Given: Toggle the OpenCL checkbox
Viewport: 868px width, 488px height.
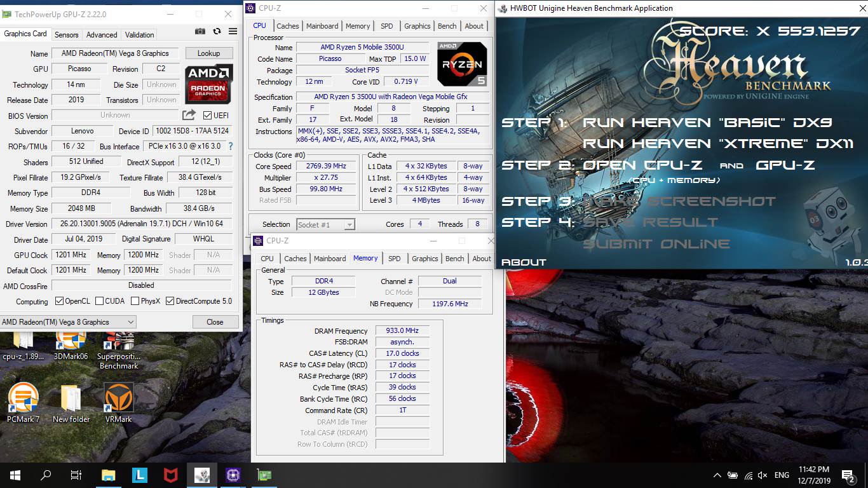Looking at the screenshot, I should tap(59, 301).
